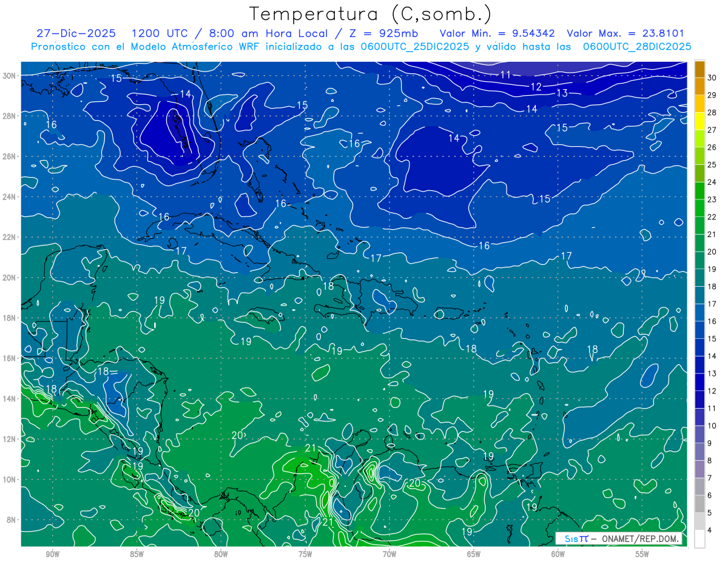Viewport: 728px width, 562px height.
Task: Click the "24N" latitude label
Action: (10, 197)
